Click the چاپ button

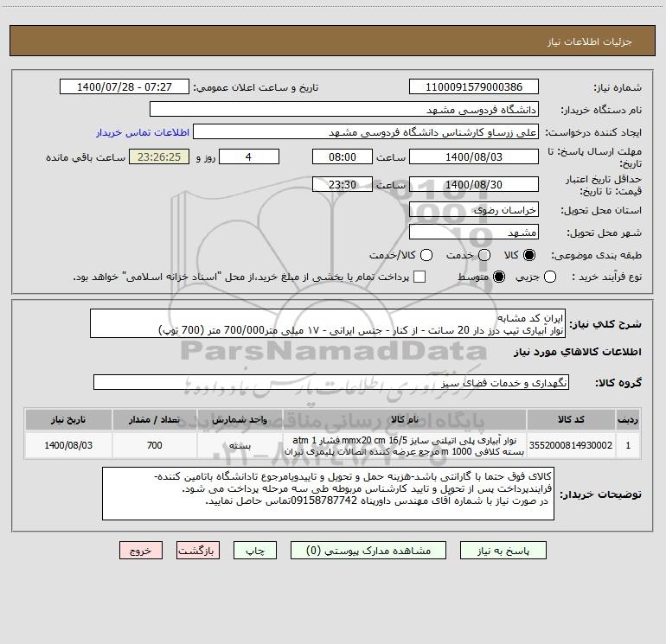(255, 551)
